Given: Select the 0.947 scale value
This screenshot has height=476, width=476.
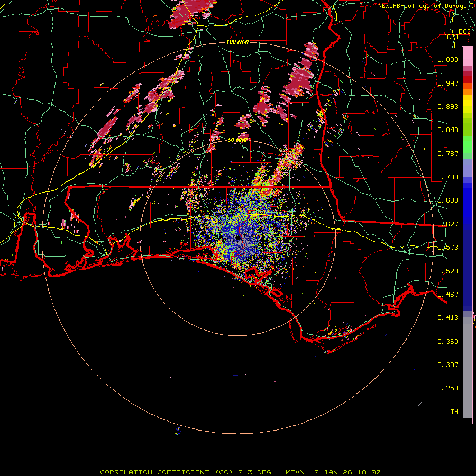Looking at the screenshot, I should (448, 83).
